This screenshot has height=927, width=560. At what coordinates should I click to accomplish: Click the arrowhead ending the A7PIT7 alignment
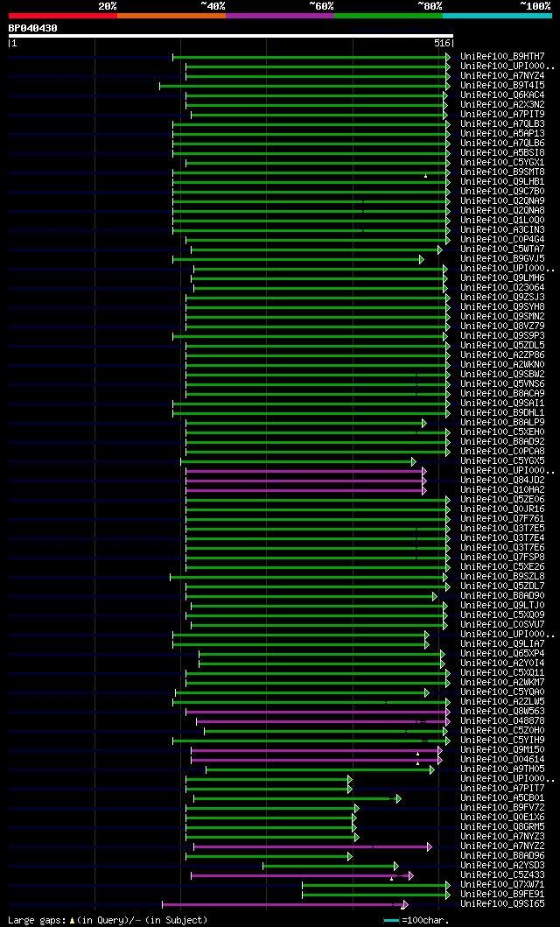tap(350, 790)
